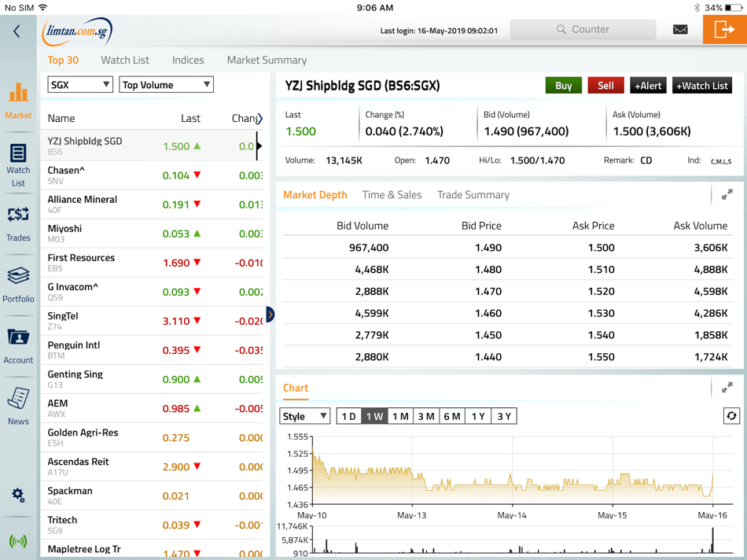The height and width of the screenshot is (560, 747).
Task: Click the +Alert button
Action: click(648, 85)
